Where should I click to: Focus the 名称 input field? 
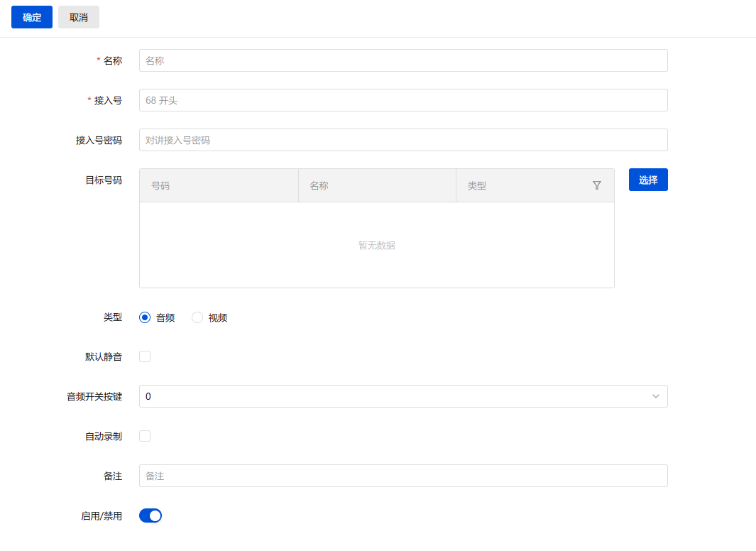coord(403,60)
